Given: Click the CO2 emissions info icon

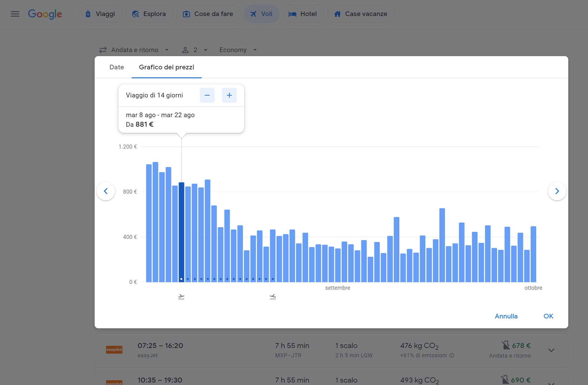Looking at the screenshot, I should click(452, 355).
